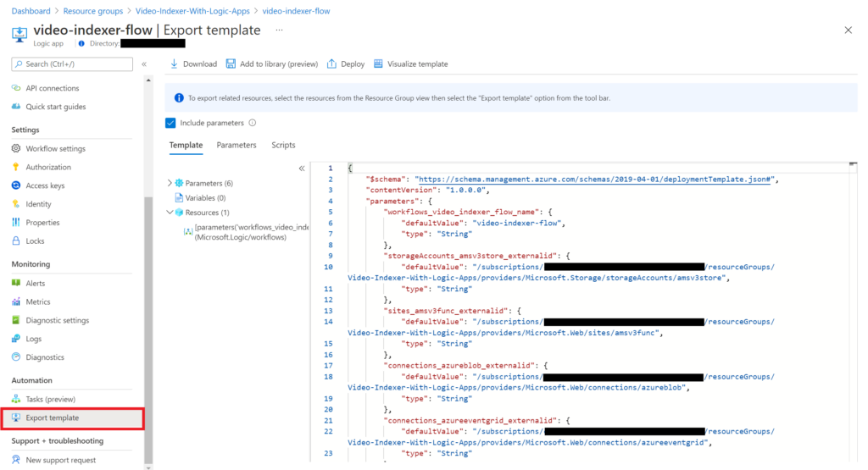Viewport: 868px width, 470px height.
Task: Switch to the Scripts tab
Action: click(x=283, y=145)
